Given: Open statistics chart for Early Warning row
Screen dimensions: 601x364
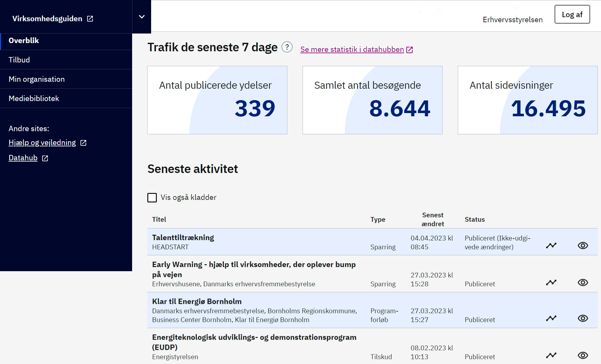Looking at the screenshot, I should click(551, 282).
